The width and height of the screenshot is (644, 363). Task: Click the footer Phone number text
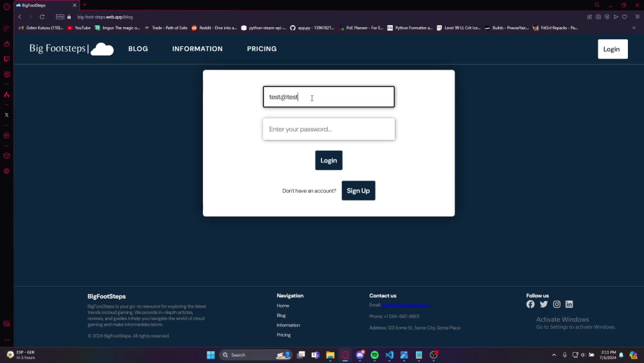(x=394, y=316)
